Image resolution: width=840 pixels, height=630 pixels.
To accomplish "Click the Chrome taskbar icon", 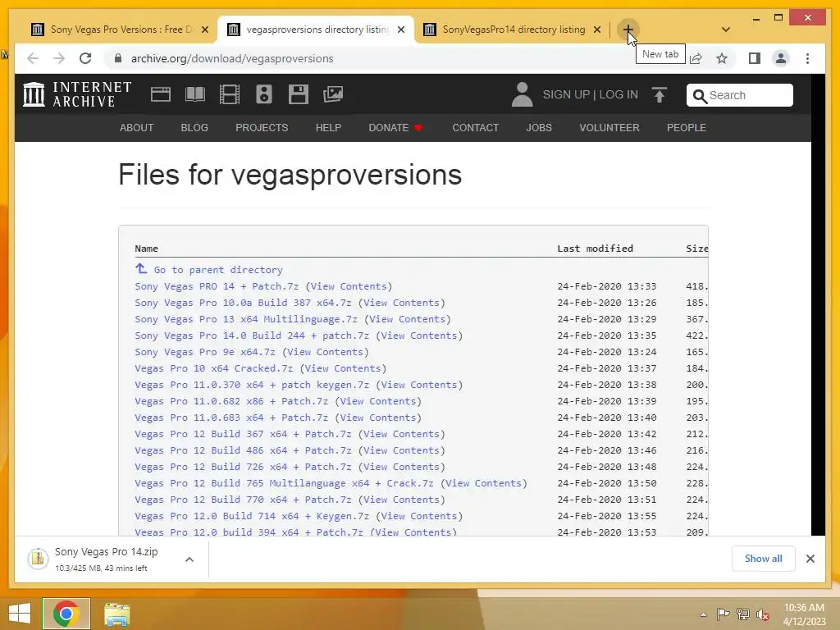I will [66, 614].
